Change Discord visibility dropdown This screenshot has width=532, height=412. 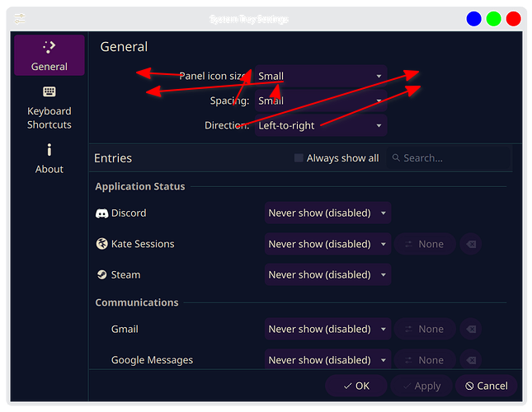pyautogui.click(x=327, y=213)
